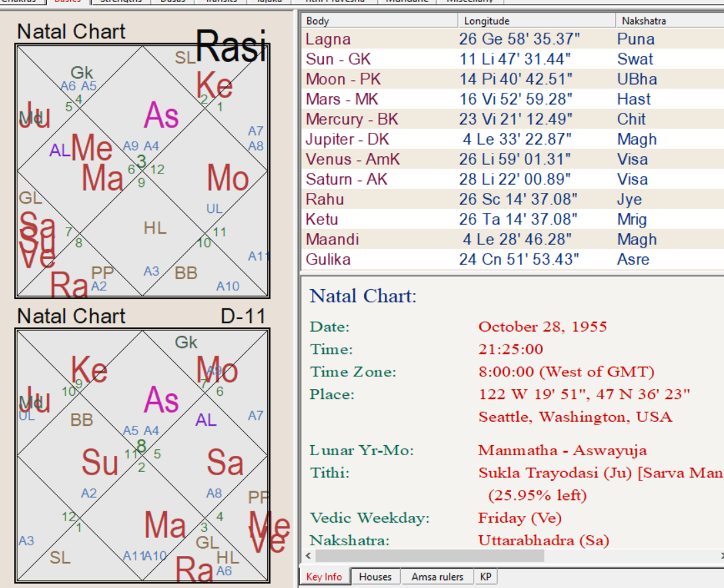Select the Maandi row

coord(512,239)
